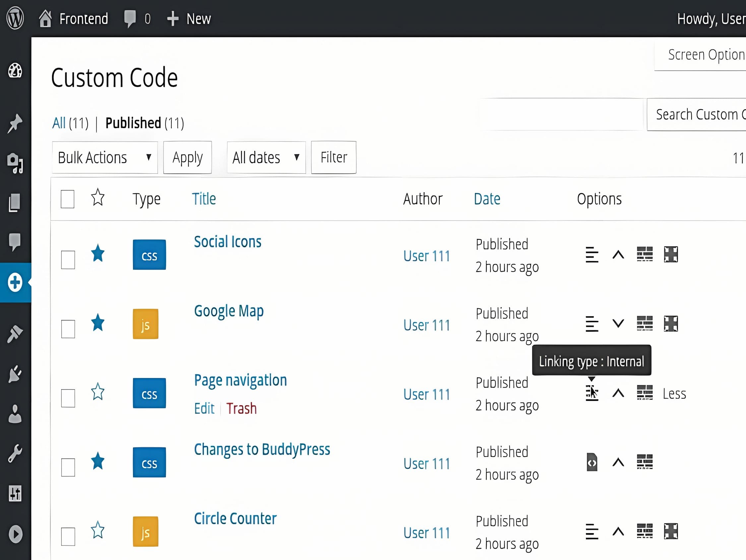The height and width of the screenshot is (560, 746).
Task: Click grid layout icon for Changes to BuddyPress
Action: [x=645, y=462]
